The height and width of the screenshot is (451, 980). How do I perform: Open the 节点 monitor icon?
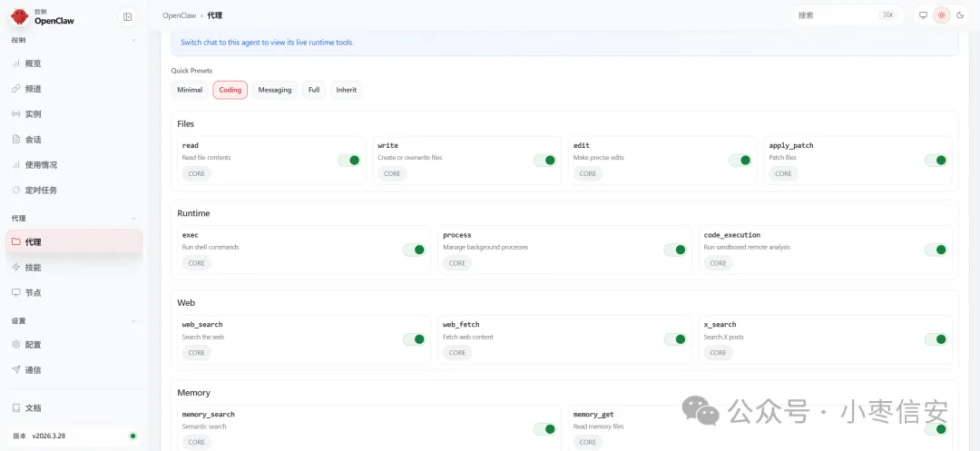(x=16, y=292)
